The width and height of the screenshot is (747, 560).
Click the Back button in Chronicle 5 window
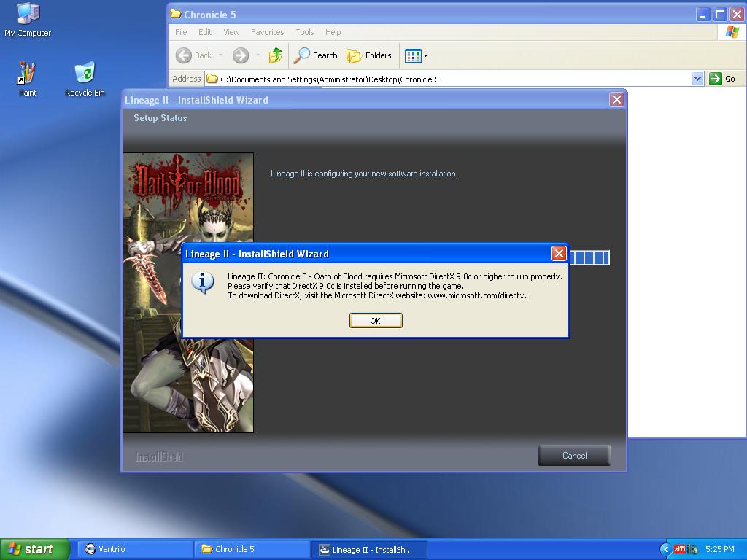pos(194,55)
